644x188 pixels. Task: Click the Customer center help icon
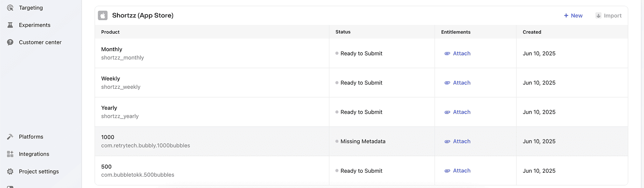pyautogui.click(x=10, y=42)
